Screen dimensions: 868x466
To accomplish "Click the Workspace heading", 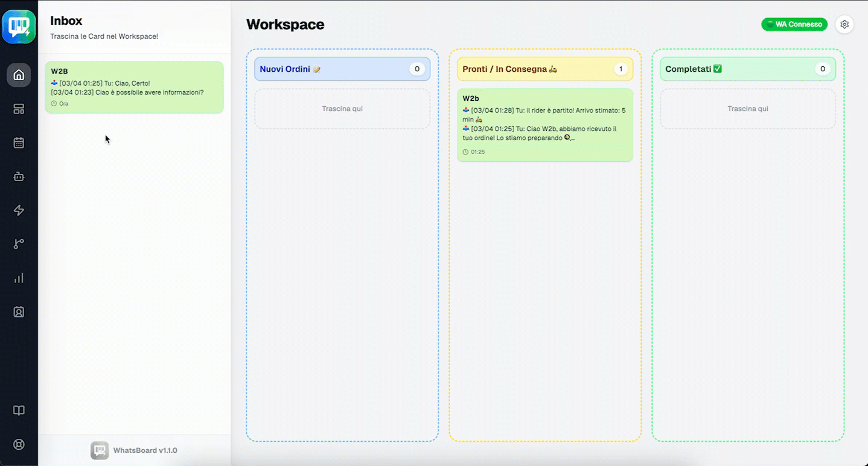I will [285, 24].
